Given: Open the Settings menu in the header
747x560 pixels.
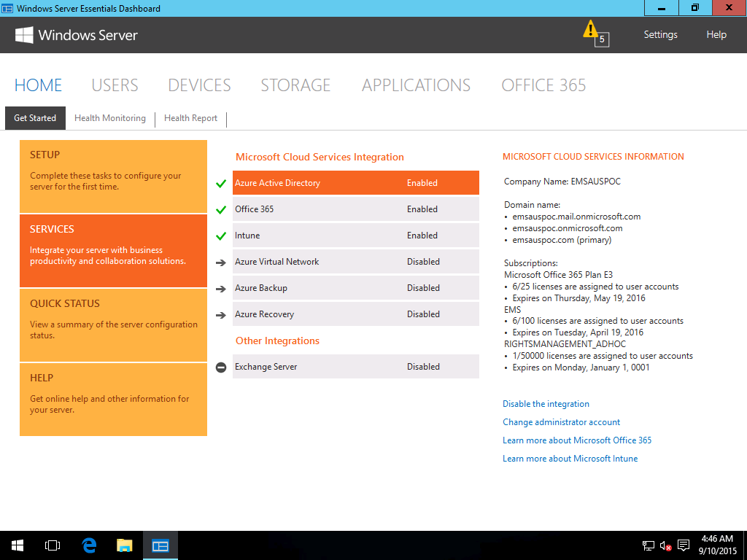Looking at the screenshot, I should (x=660, y=34).
